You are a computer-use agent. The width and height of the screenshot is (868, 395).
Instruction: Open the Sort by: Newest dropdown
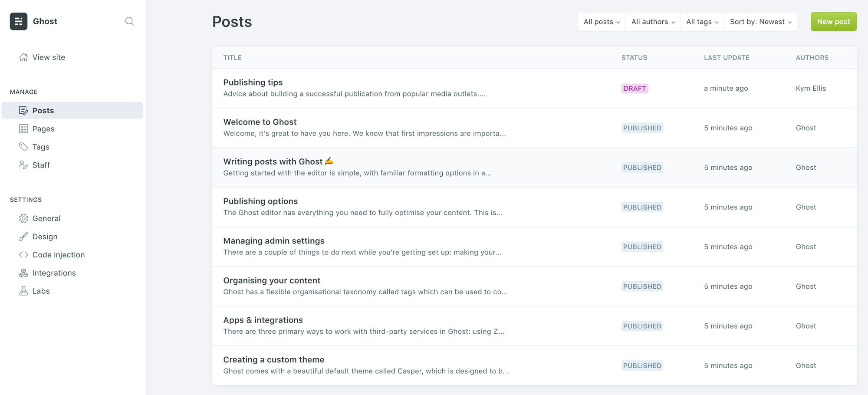[x=761, y=22]
